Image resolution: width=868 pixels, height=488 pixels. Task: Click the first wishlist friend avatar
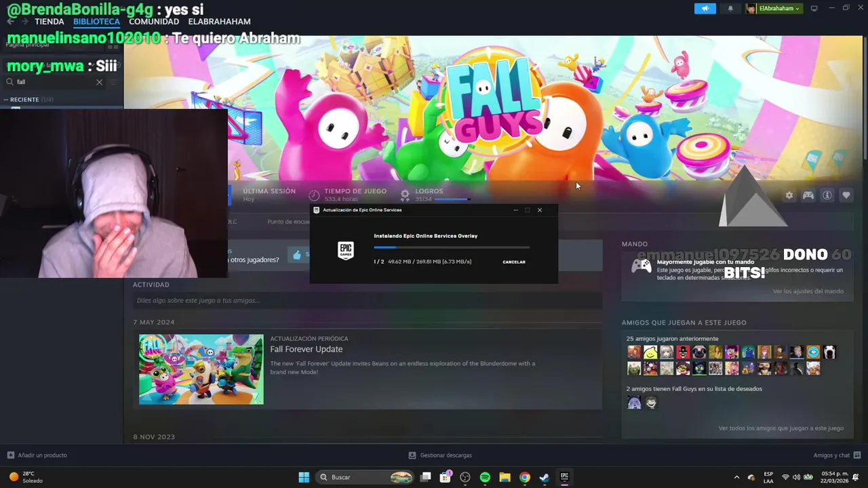tap(634, 403)
